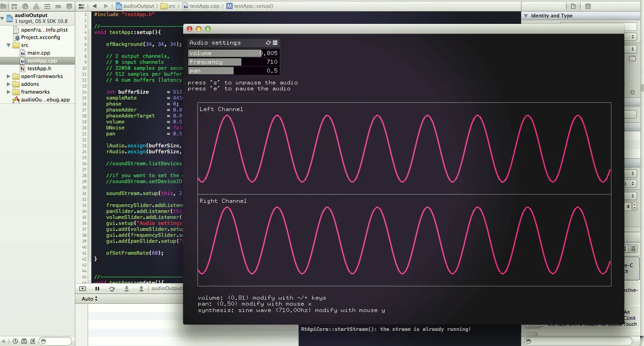
Task: Collapse the audioOutput project root
Action: pos(3,18)
